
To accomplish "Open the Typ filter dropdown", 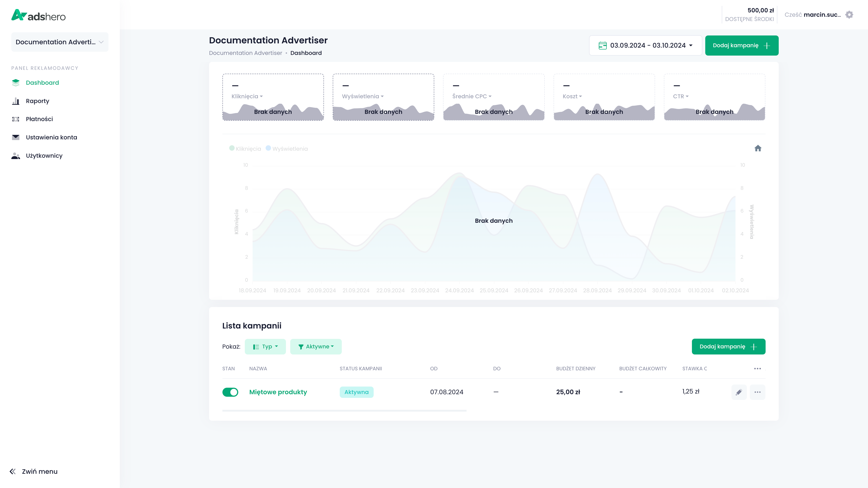I will 265,347.
